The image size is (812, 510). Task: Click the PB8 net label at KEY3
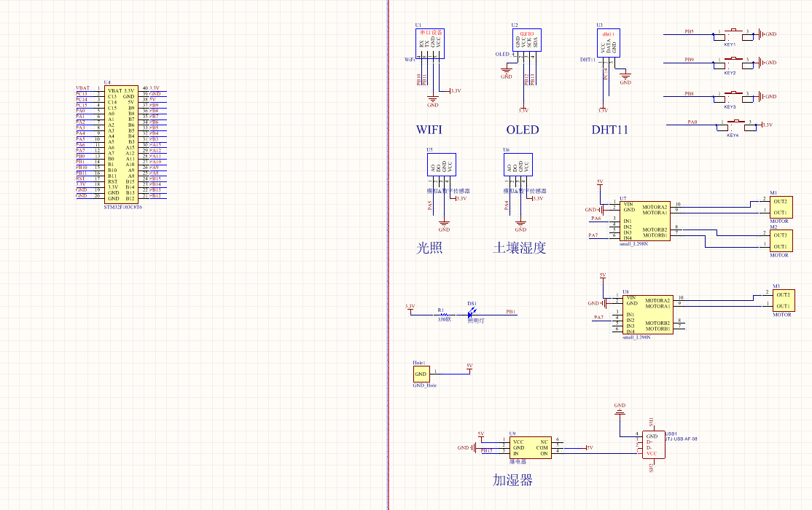(689, 94)
